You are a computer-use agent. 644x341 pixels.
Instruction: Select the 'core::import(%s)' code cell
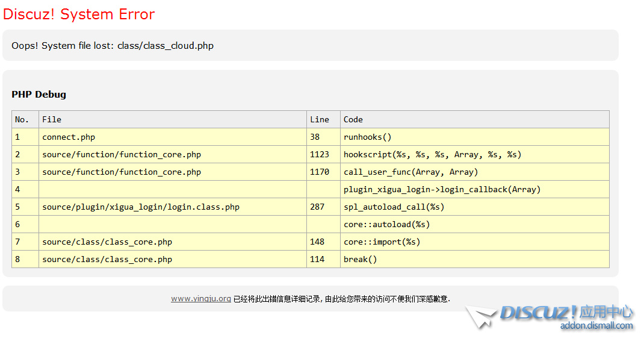[x=475, y=242]
